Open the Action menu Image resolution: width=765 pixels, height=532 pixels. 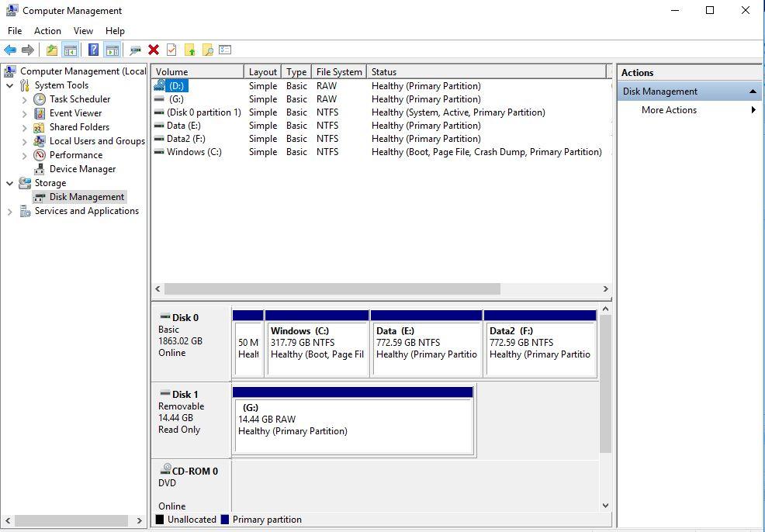click(x=47, y=31)
